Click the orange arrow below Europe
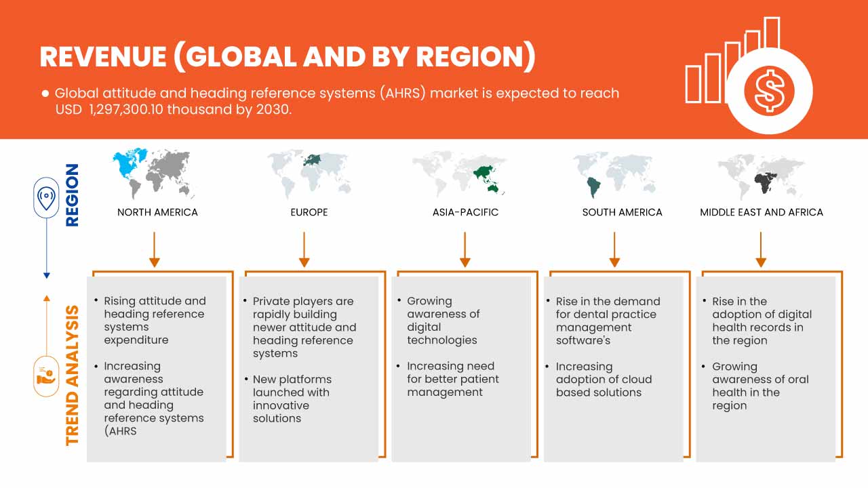Image resolution: width=868 pixels, height=488 pixels. point(304,249)
